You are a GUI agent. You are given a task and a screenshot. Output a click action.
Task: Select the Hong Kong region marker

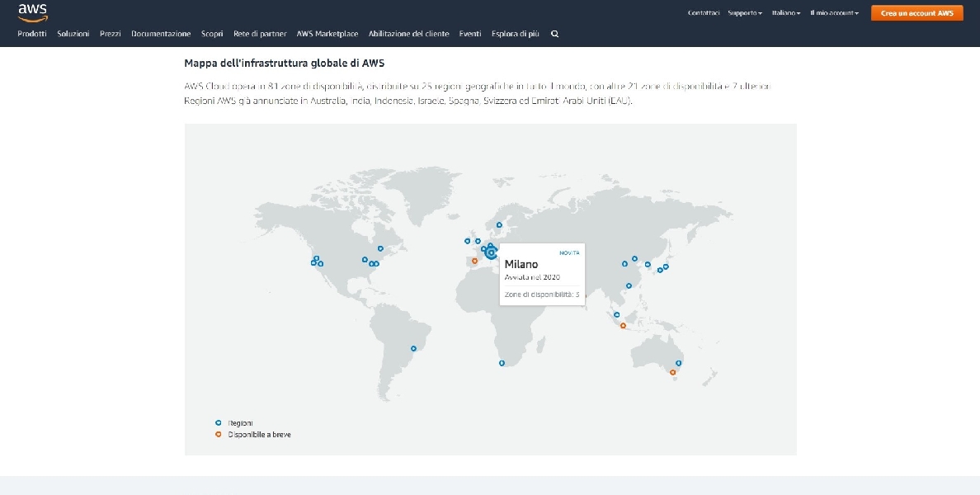[x=629, y=285]
